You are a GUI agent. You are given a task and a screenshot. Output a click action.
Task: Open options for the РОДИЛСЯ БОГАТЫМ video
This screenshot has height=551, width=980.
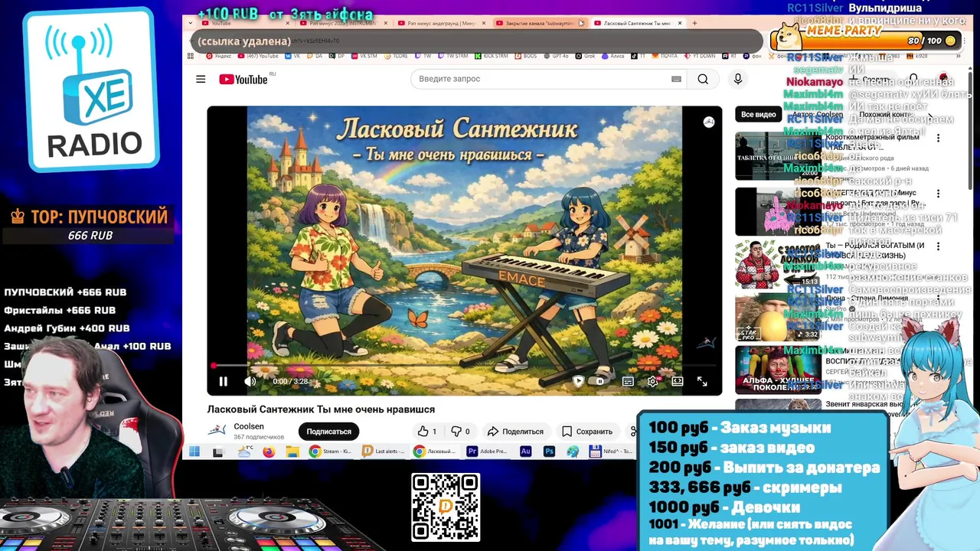[x=938, y=246]
